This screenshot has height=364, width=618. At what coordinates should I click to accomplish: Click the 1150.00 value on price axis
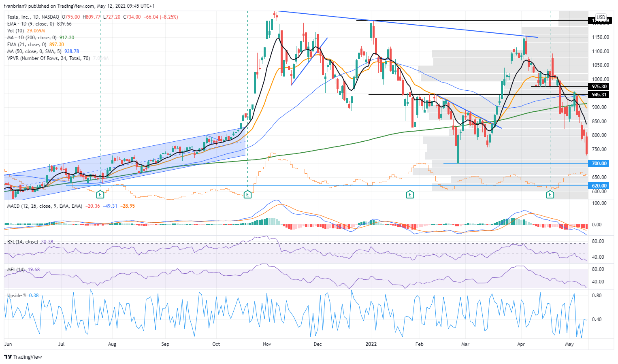(x=601, y=37)
